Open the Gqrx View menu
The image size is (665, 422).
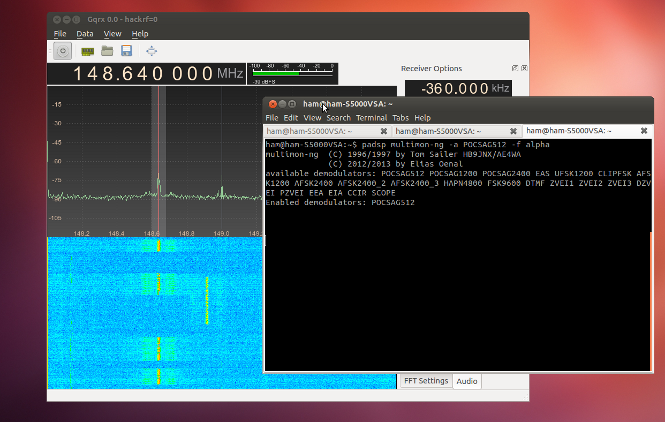pos(113,34)
